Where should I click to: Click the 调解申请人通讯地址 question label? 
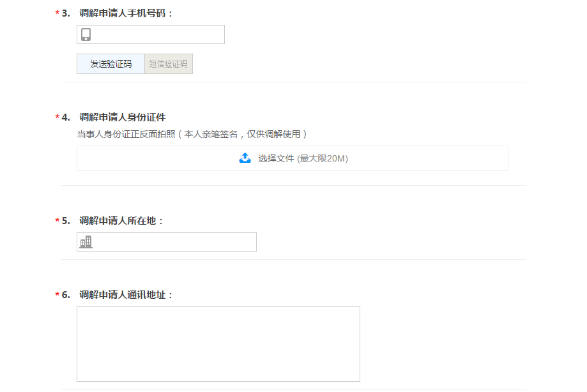(126, 294)
